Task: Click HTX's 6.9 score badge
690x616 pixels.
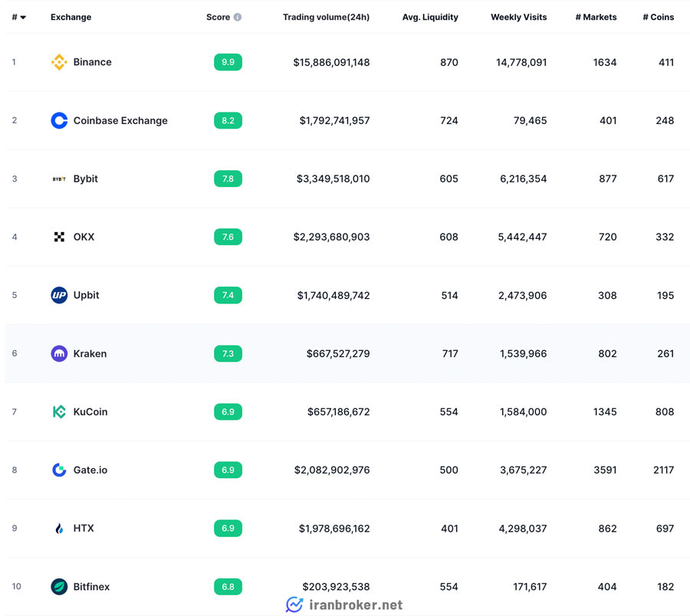Action: tap(228, 528)
